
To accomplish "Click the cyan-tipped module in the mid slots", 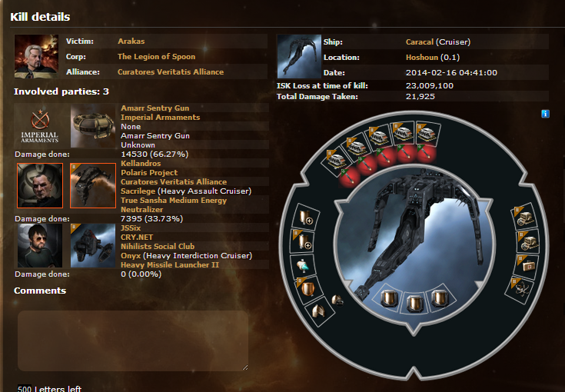I will (x=303, y=266).
